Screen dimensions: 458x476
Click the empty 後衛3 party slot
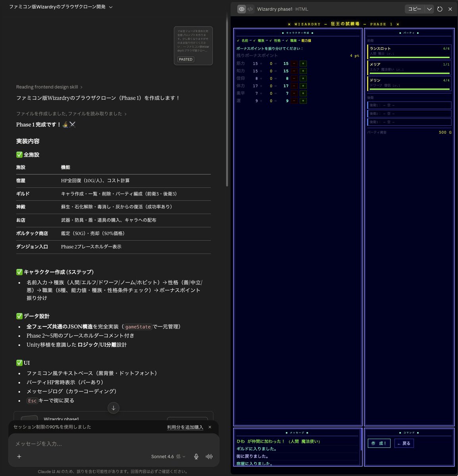pos(409,122)
